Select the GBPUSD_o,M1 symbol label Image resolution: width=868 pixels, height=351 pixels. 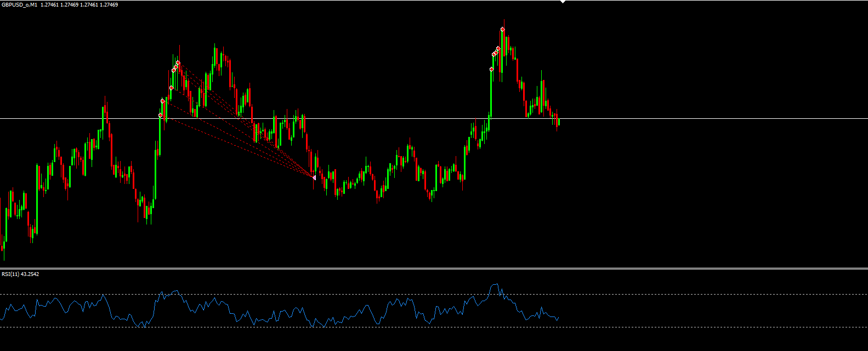tap(19, 5)
